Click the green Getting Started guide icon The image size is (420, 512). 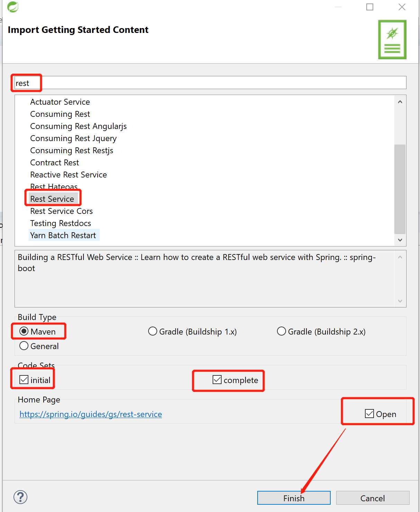(x=392, y=40)
